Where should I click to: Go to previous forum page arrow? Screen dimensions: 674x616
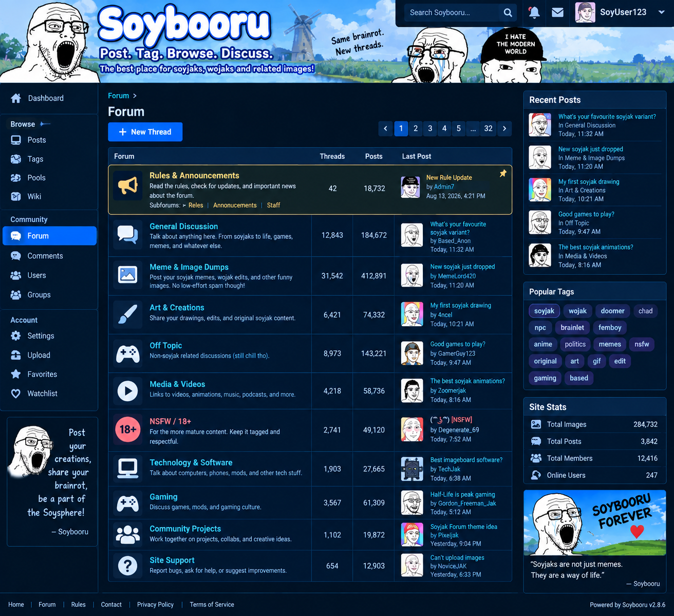(x=385, y=128)
